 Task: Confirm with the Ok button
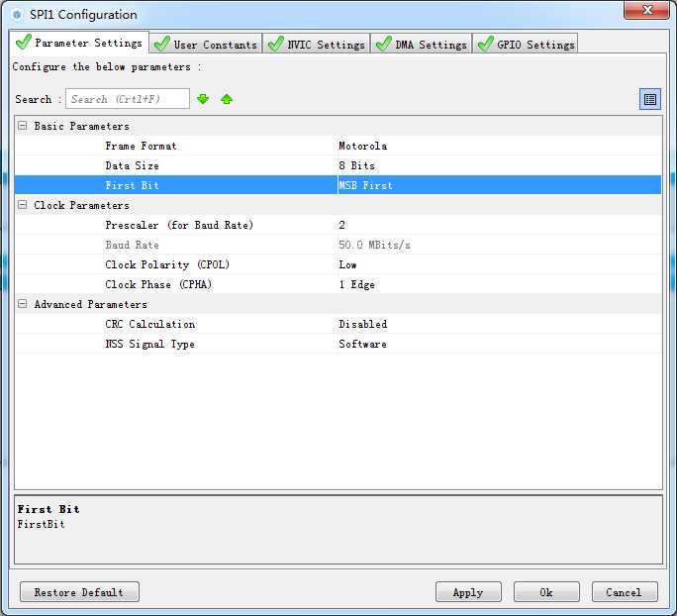click(546, 592)
